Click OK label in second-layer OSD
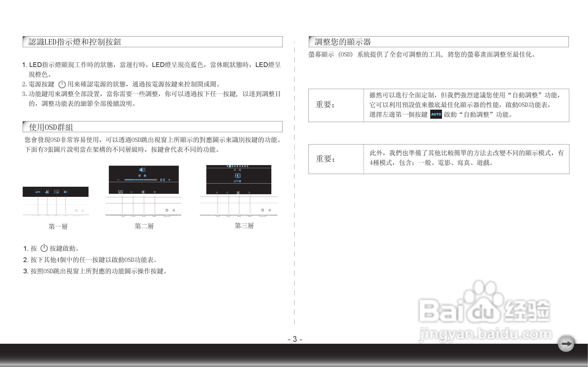This screenshot has width=588, height=367. click(x=143, y=192)
